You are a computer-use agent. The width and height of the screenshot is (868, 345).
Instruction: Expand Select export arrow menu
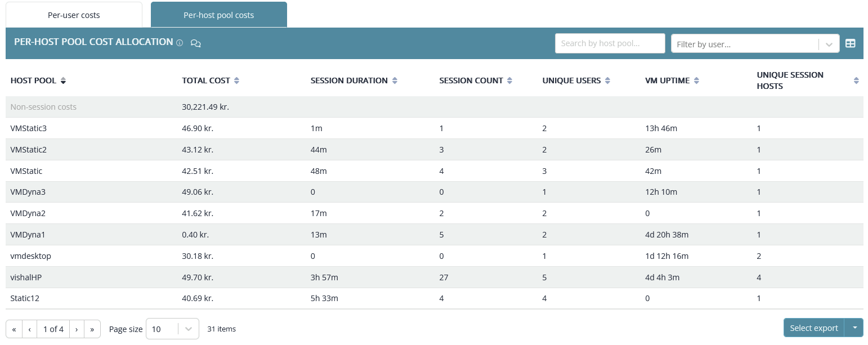[854, 328]
